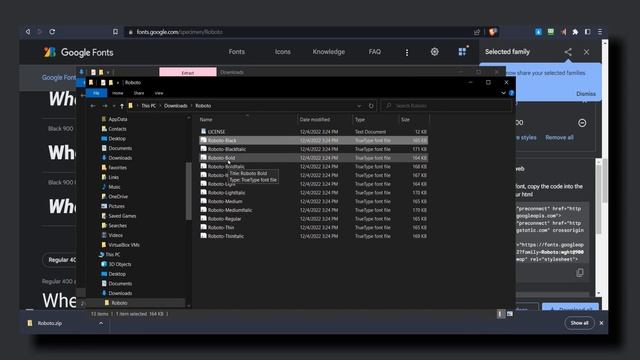Select the Roboto-Black file
Screen dimensions: 640x360
tap(313, 140)
